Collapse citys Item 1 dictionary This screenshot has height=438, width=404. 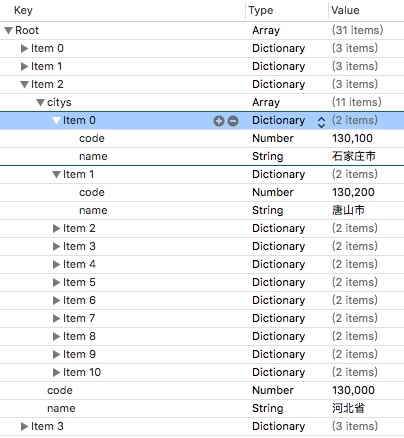(x=56, y=175)
